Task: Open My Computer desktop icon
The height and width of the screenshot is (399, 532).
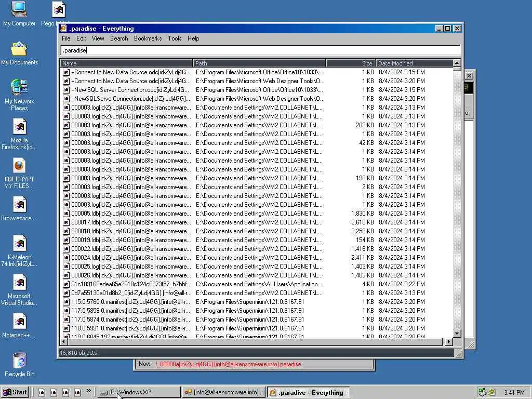Action: (x=19, y=14)
